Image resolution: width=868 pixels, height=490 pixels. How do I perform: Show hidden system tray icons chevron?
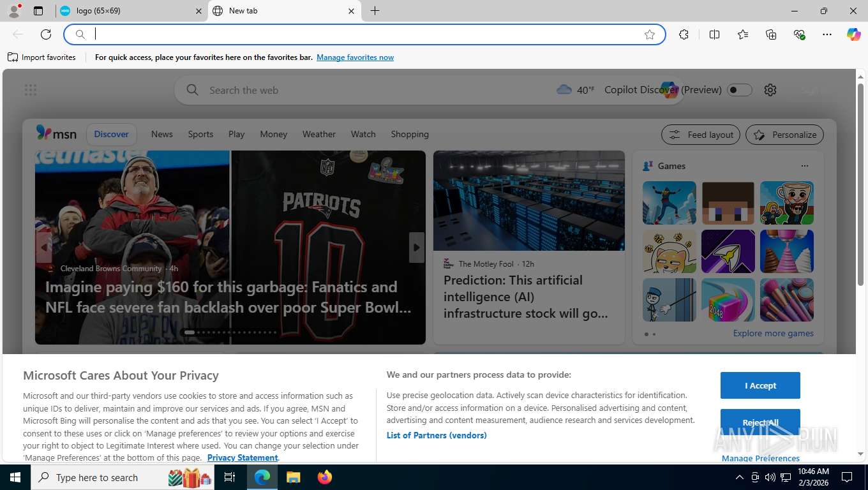coord(739,477)
